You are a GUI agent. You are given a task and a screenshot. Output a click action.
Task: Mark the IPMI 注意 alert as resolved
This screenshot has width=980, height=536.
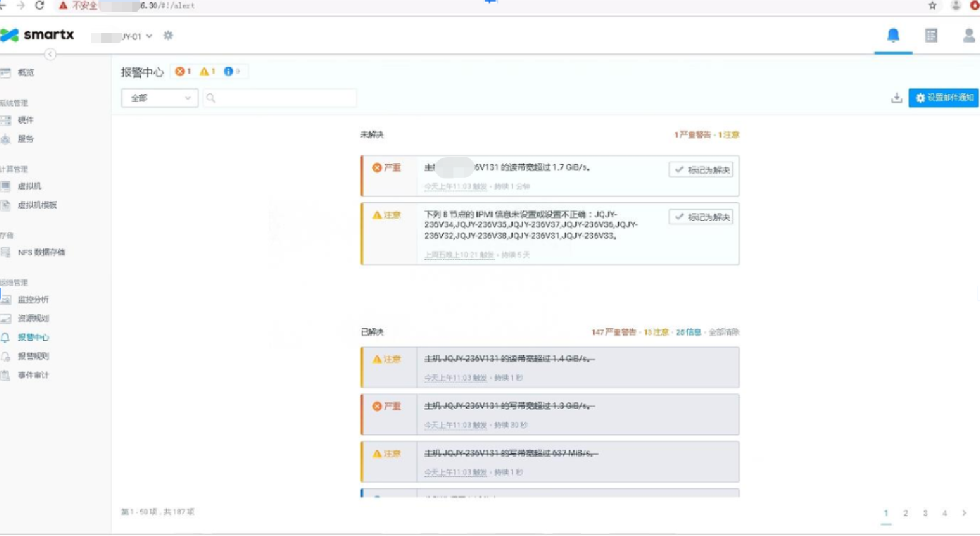pyautogui.click(x=700, y=217)
